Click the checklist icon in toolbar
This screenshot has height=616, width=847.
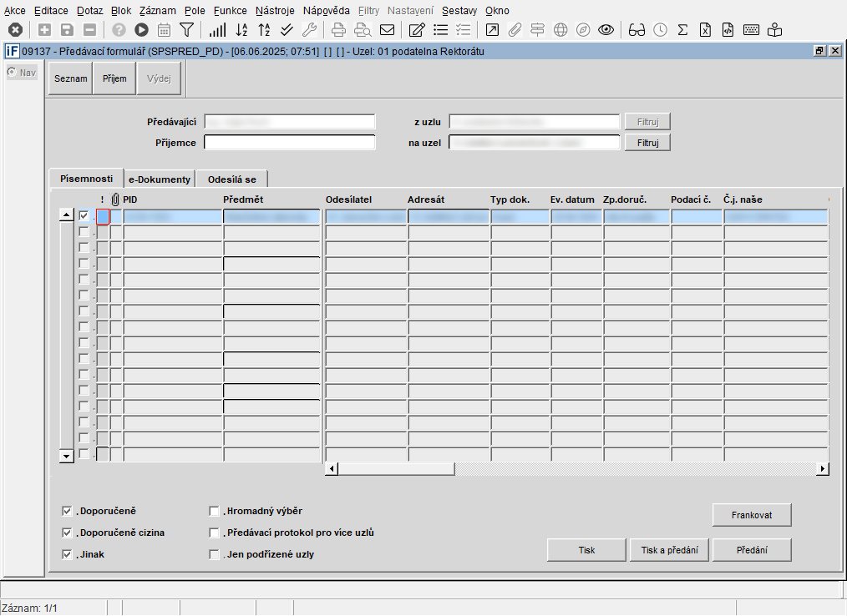click(x=464, y=30)
